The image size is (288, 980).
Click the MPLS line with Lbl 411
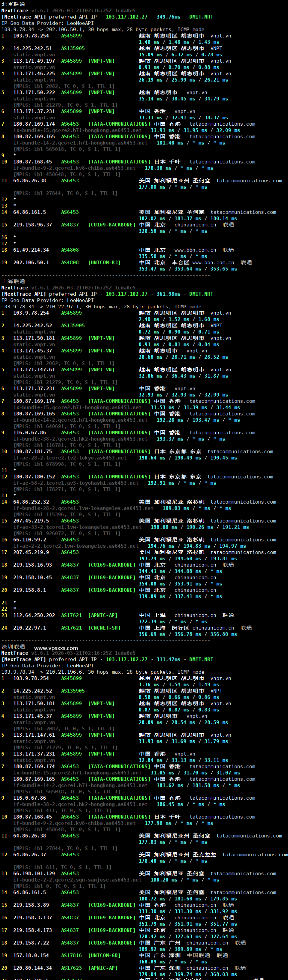pyautogui.click(x=62, y=810)
